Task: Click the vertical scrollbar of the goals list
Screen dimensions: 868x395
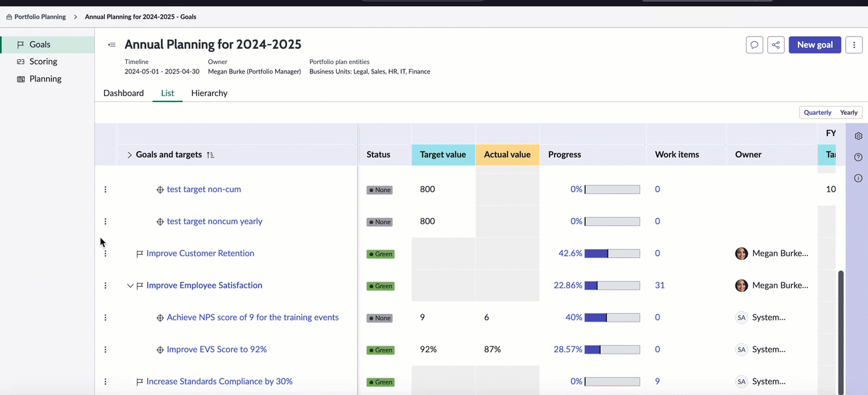Action: [841, 332]
